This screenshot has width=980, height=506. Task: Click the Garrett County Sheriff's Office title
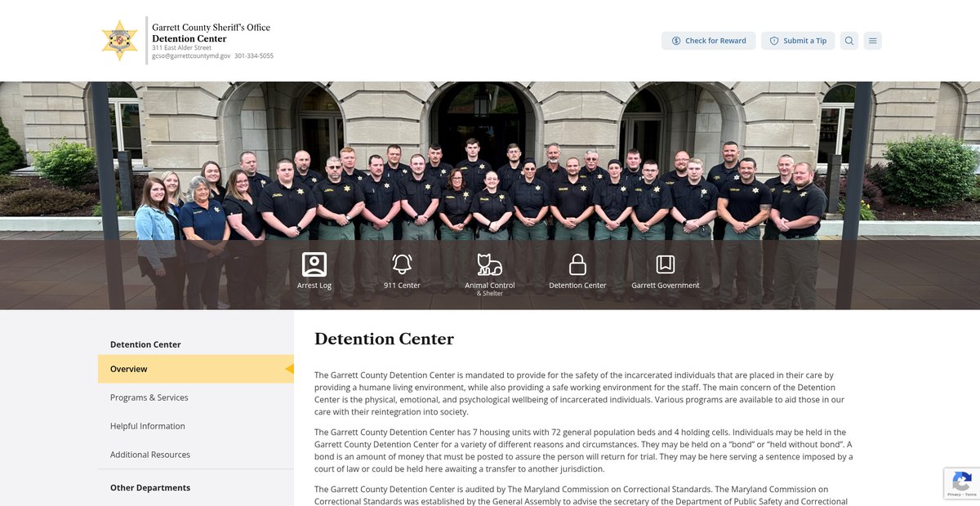point(211,27)
